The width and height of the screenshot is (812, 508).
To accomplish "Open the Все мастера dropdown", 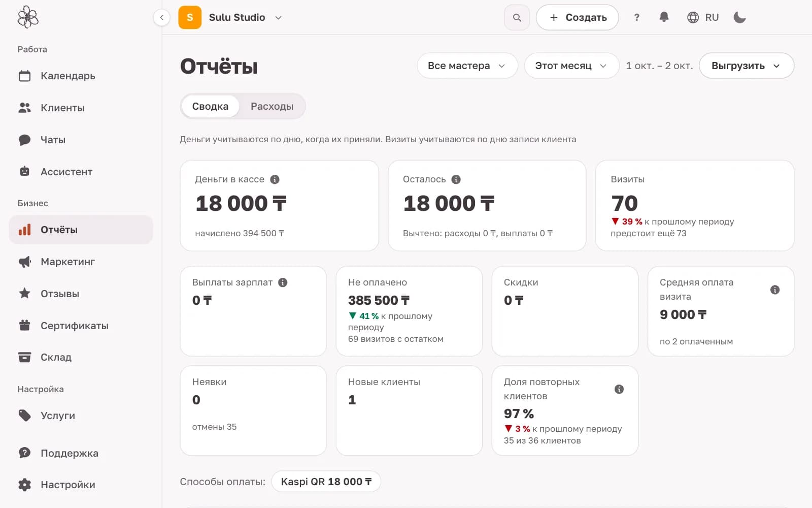I will tap(467, 66).
